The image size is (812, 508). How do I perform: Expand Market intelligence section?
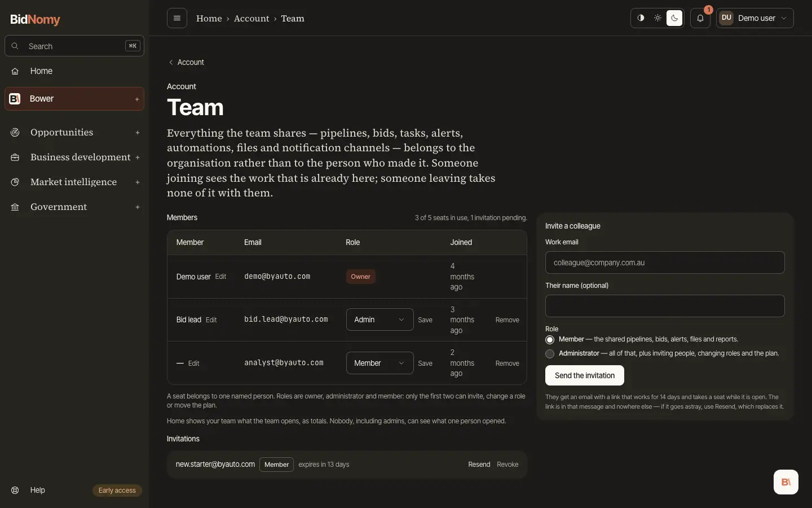click(x=138, y=182)
